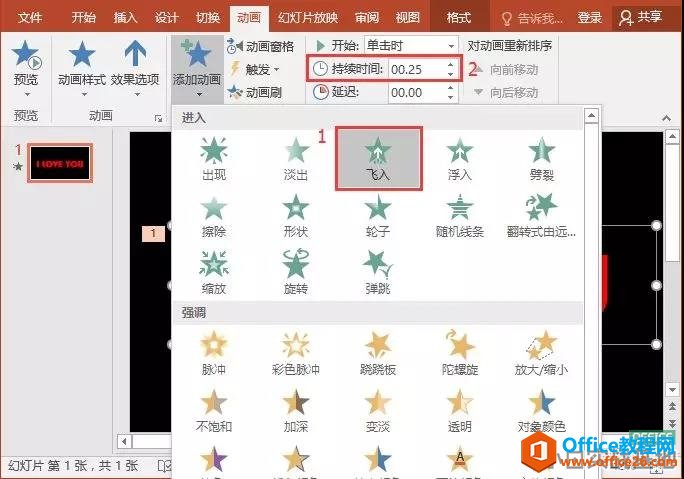
Task: Select the Random Bars (随机线条) effect
Action: click(x=460, y=216)
